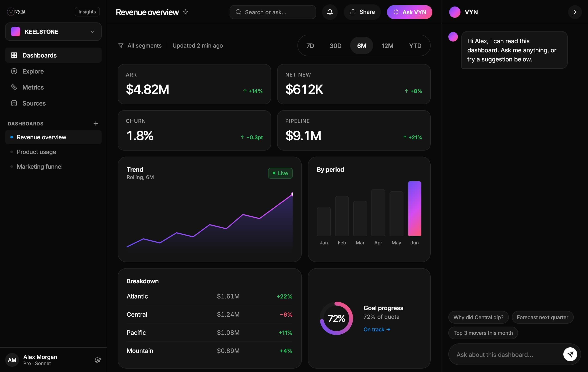Click the On track link
Viewport: 588px width, 372px height.
377,329
